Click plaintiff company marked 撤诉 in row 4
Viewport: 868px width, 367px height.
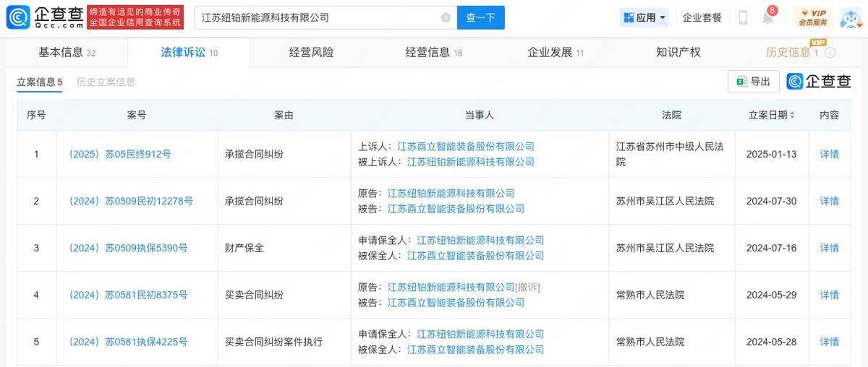[451, 287]
